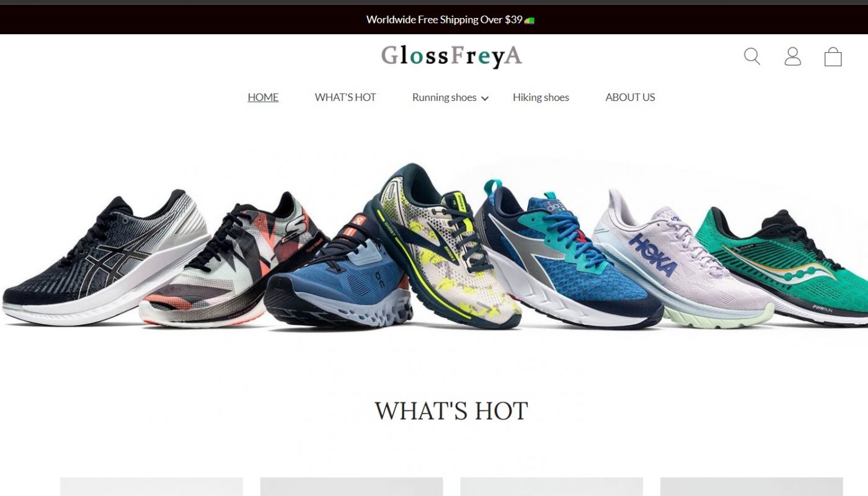
Task: Click the green truck icon in banner
Action: pos(529,20)
